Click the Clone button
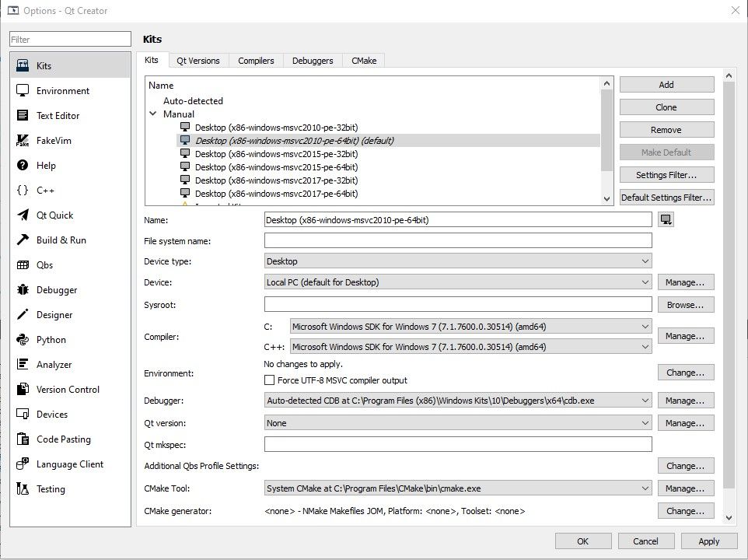Screen dimensions: 748x560 666,107
